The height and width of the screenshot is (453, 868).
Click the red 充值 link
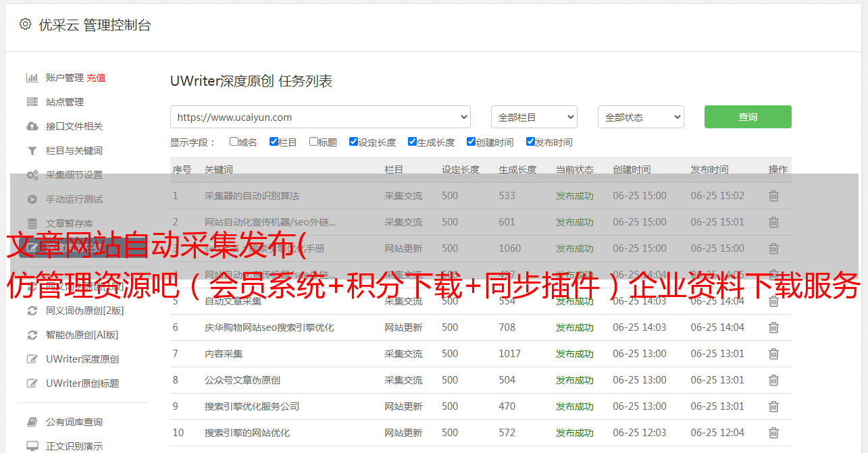(96, 78)
